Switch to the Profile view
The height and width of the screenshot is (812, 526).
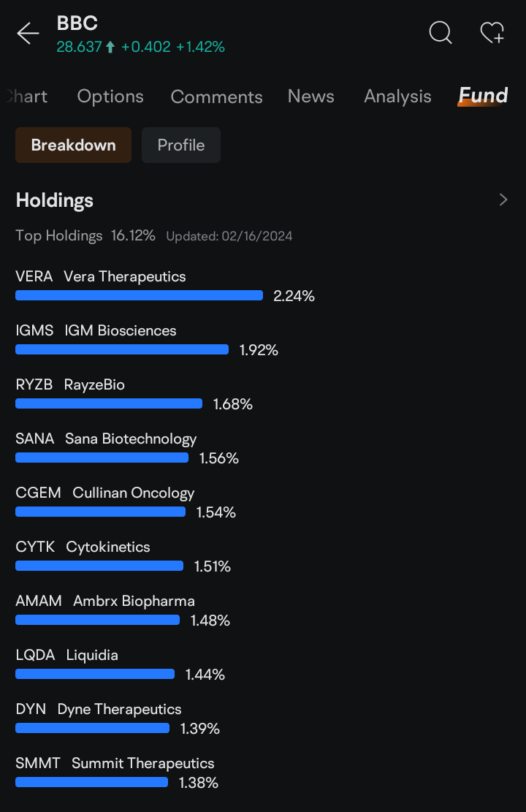[181, 145]
